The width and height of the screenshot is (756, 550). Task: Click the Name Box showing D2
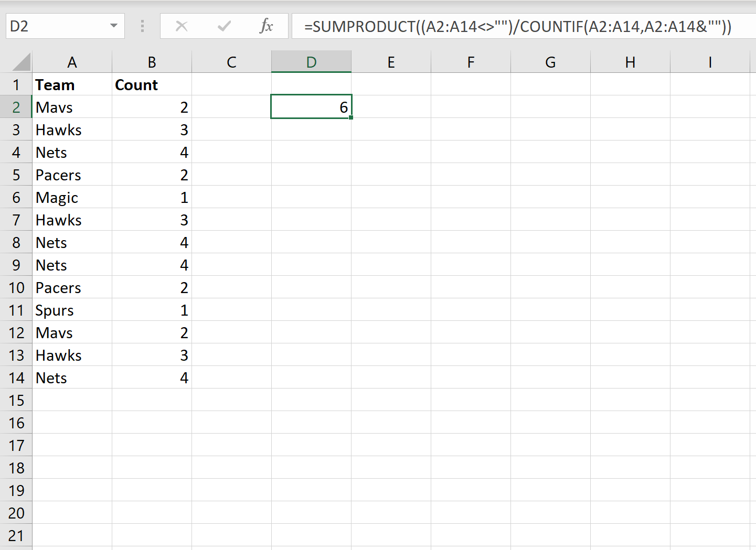[58, 26]
